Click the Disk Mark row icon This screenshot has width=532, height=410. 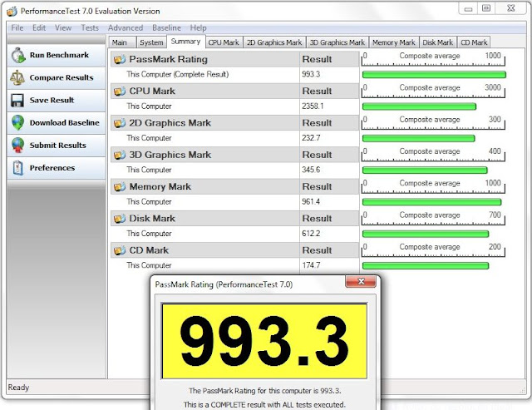pyautogui.click(x=120, y=219)
